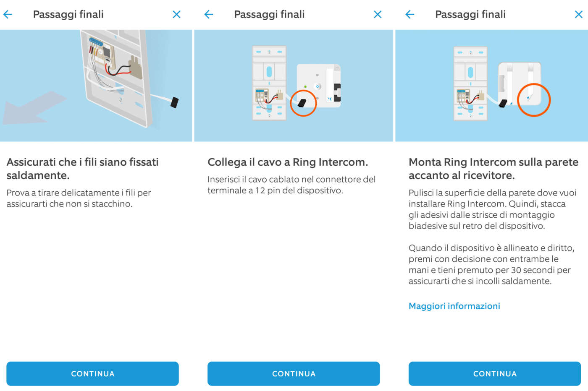Close the 'Monta Ring Intercom' setup screen
This screenshot has height=391, width=588.
[578, 15]
